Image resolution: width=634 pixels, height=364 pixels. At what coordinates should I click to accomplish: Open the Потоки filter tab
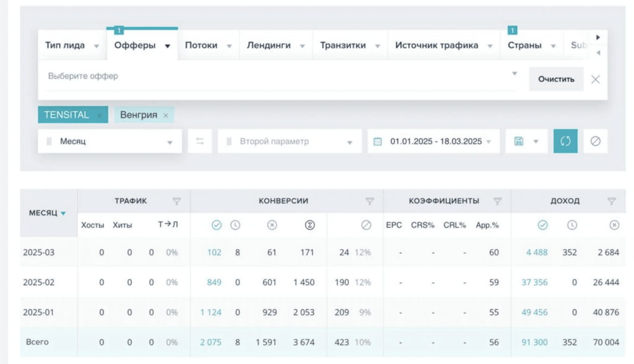coord(208,45)
